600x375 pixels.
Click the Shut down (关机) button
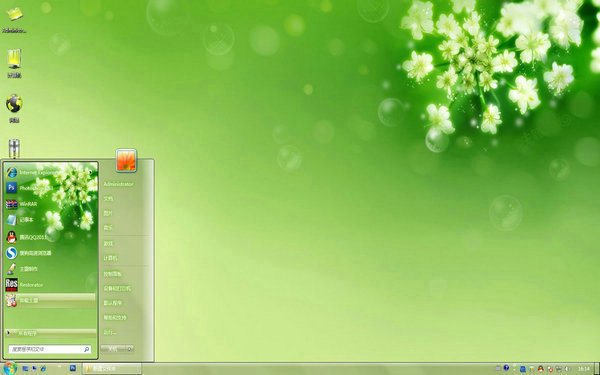[x=113, y=349]
